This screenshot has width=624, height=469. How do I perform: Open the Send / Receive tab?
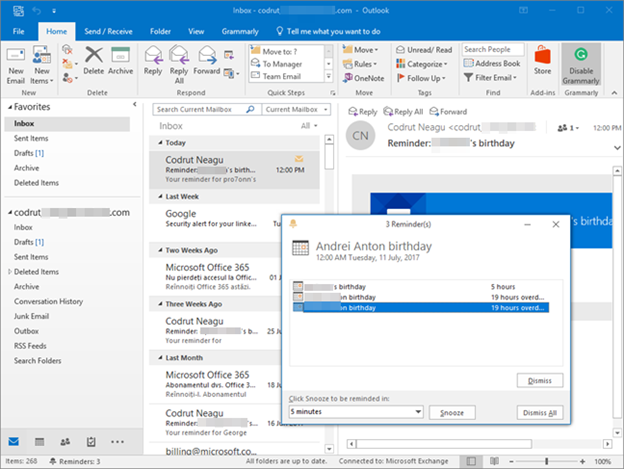(x=106, y=32)
